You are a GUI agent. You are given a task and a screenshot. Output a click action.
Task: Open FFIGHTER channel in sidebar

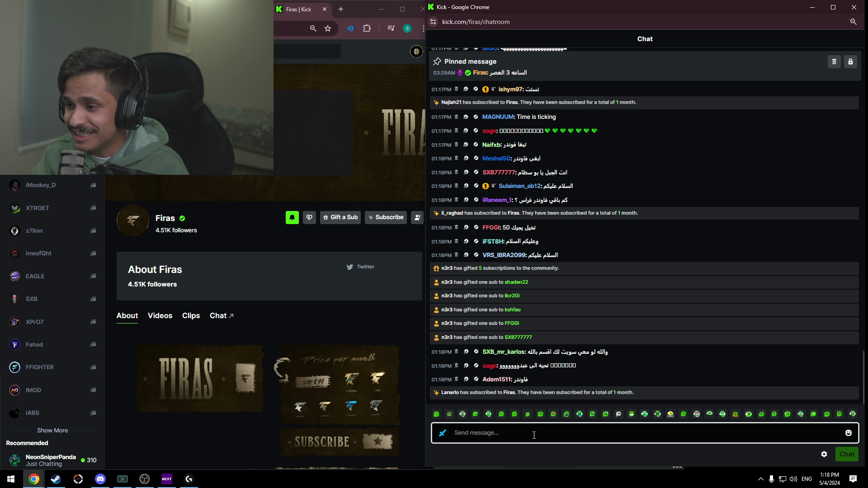[52, 367]
